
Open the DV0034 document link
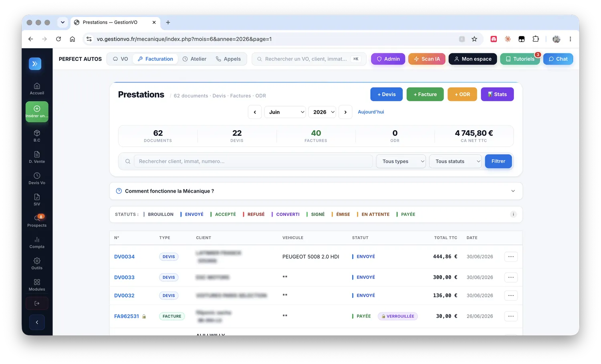click(124, 257)
